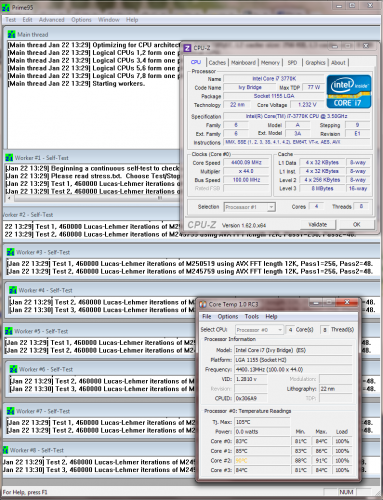Switch to the Memory tab in CPU-Z

point(270,63)
